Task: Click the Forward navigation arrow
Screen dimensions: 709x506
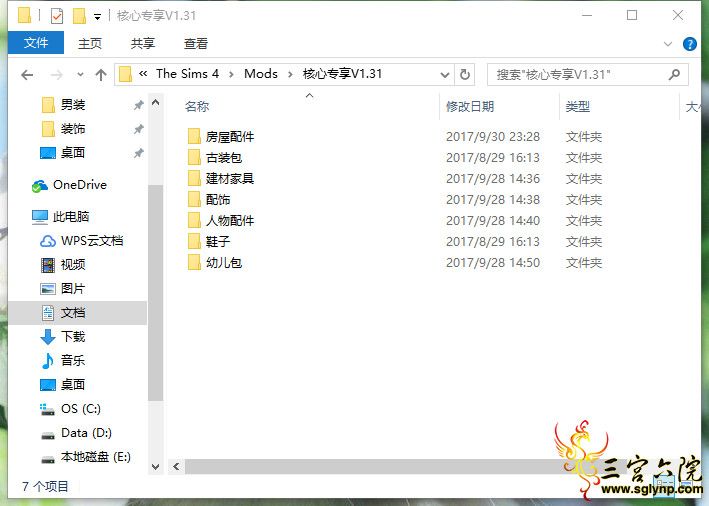Action: pyautogui.click(x=57, y=75)
